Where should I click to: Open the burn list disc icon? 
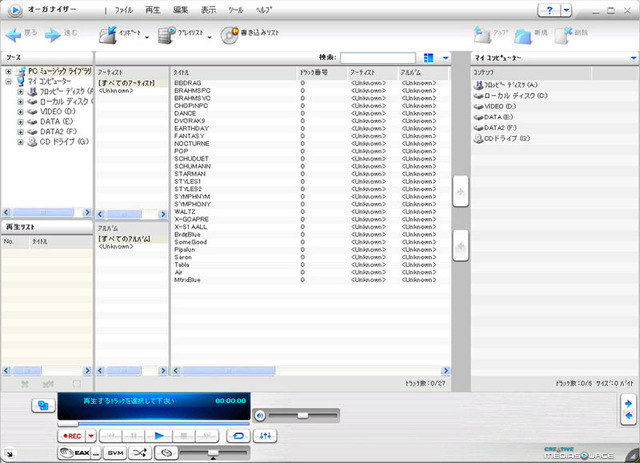coord(229,35)
